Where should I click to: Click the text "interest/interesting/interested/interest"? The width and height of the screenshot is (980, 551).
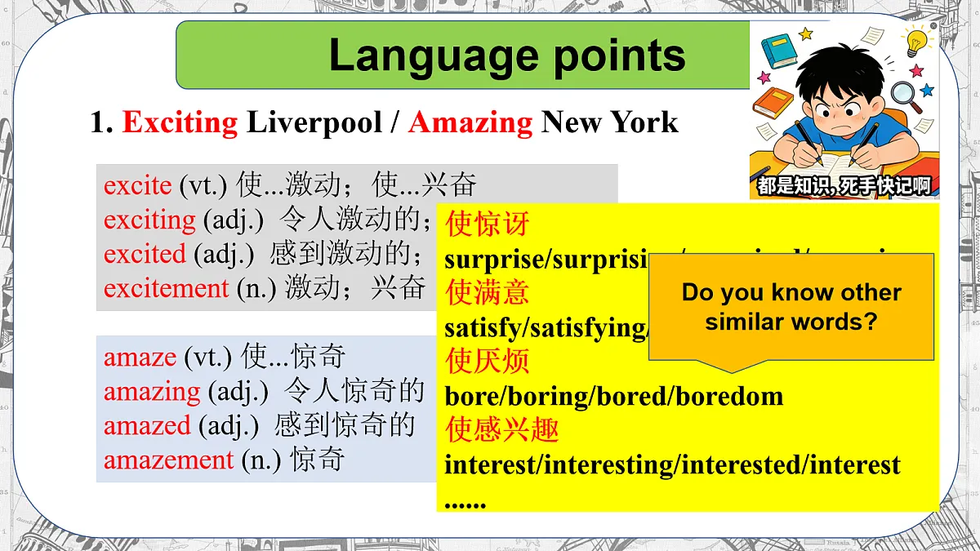(x=673, y=465)
